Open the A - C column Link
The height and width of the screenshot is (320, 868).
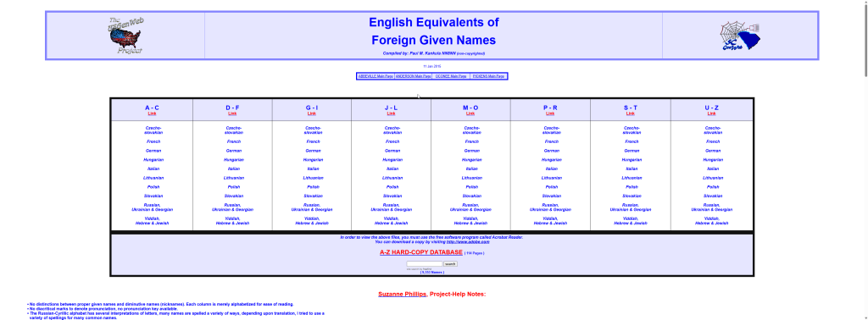pos(153,113)
